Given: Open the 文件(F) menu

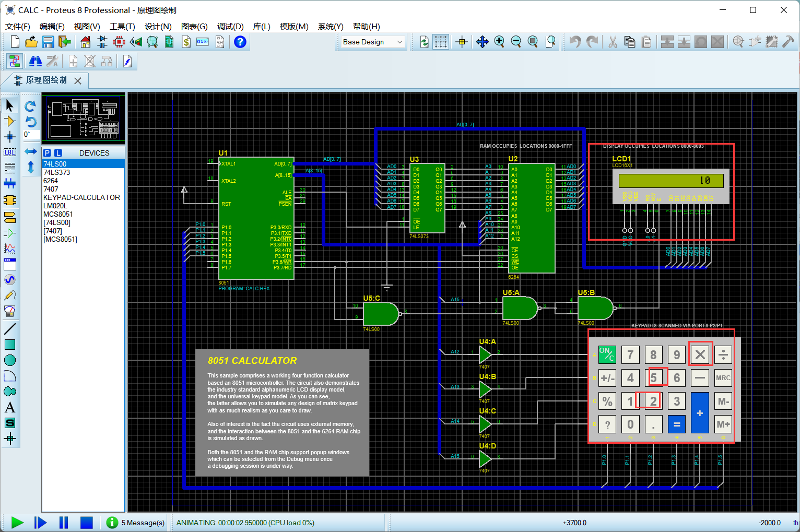Looking at the screenshot, I should pyautogui.click(x=17, y=26).
